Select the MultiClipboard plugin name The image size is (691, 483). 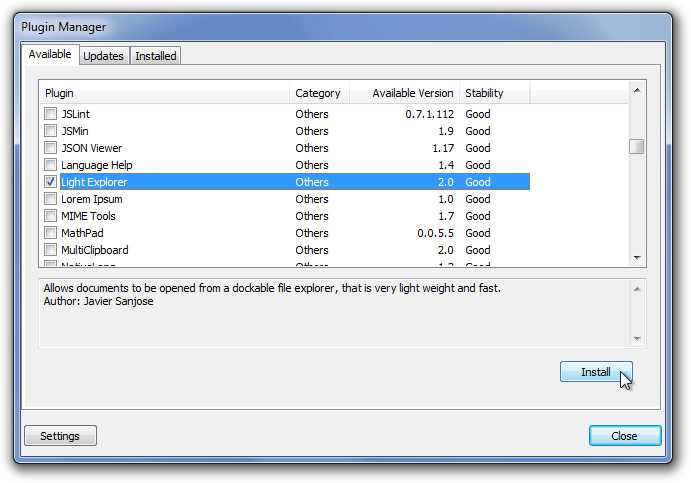95,250
